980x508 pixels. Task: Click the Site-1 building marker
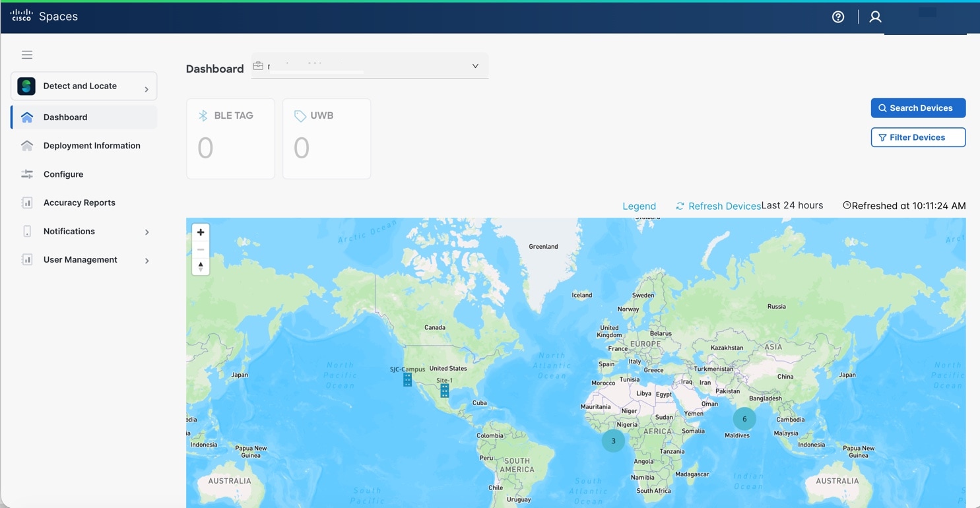pos(445,391)
